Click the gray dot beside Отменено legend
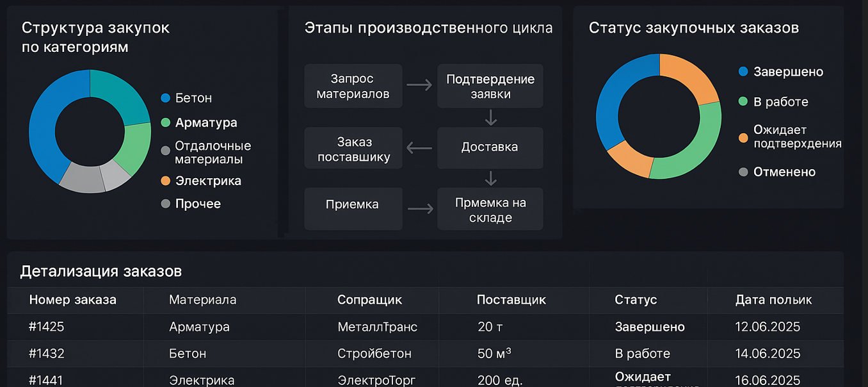Image resolution: width=868 pixels, height=387 pixels. coord(743,172)
